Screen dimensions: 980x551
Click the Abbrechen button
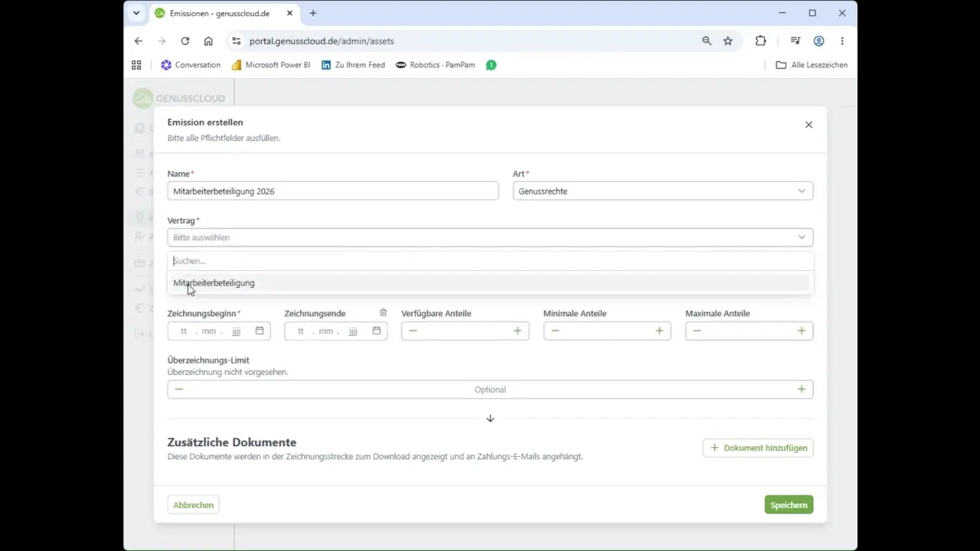pos(193,505)
